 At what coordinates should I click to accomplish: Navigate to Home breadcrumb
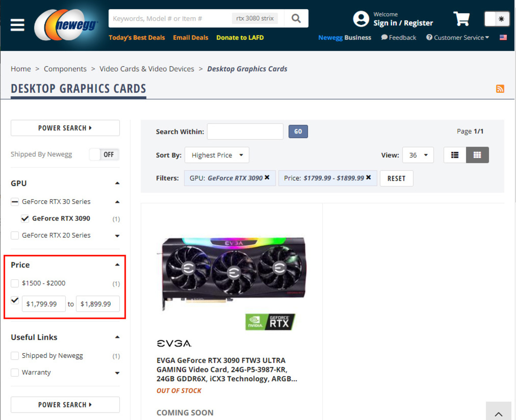click(x=21, y=69)
